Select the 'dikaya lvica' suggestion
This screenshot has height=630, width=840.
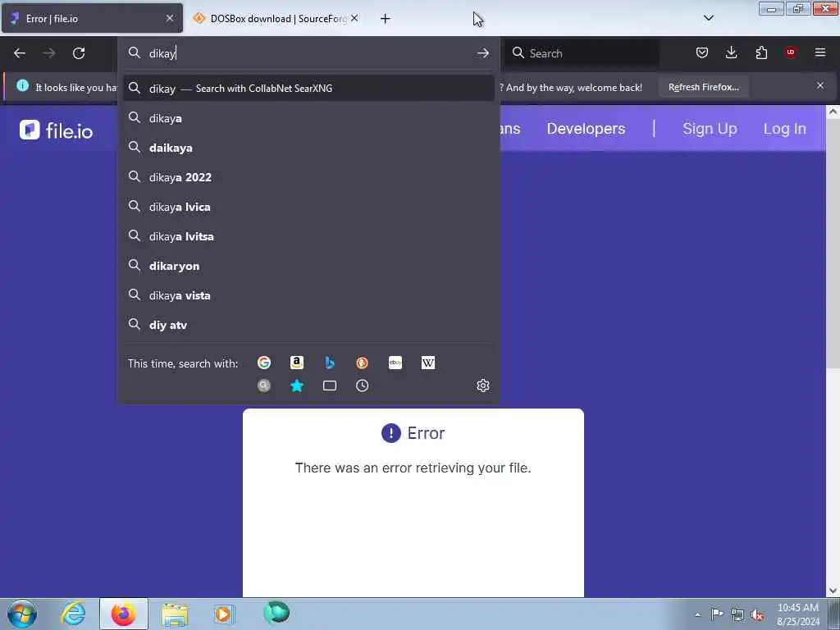tap(308, 206)
